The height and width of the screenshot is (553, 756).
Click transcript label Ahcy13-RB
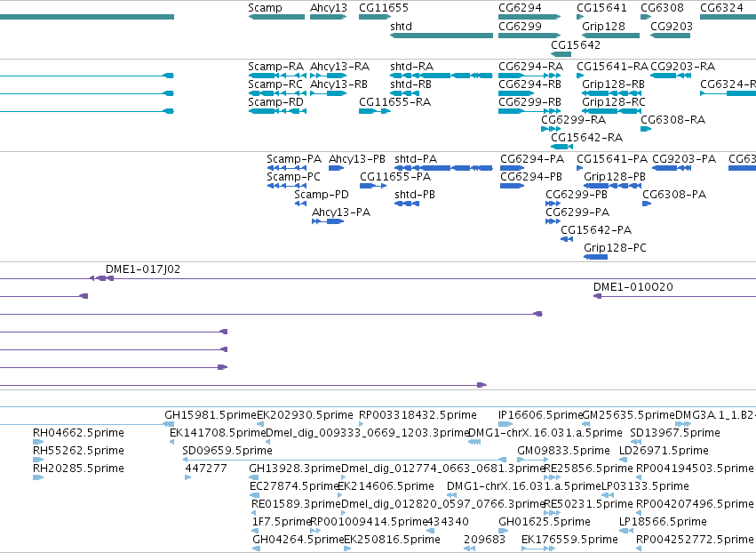338,84
